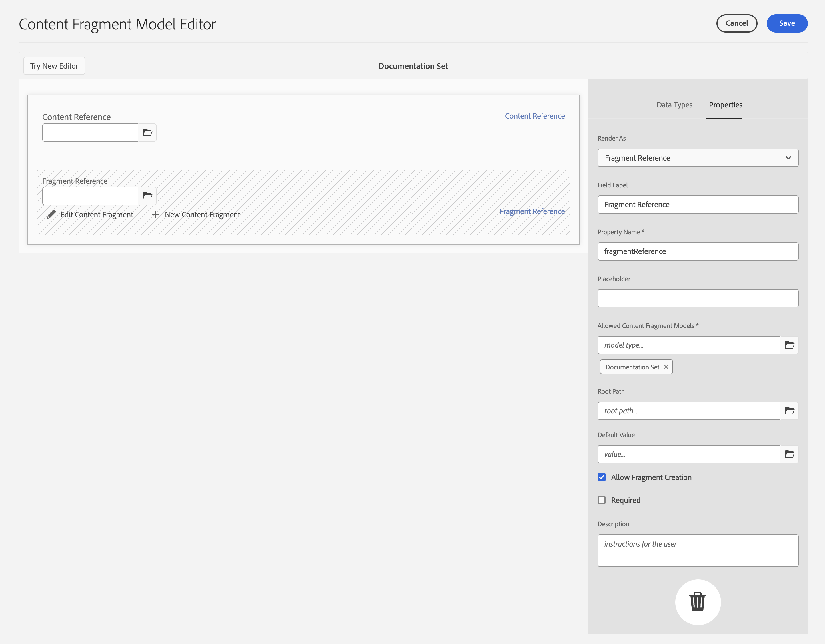Switch to the Data Types tab
Image resolution: width=825 pixels, height=644 pixels.
pos(674,105)
